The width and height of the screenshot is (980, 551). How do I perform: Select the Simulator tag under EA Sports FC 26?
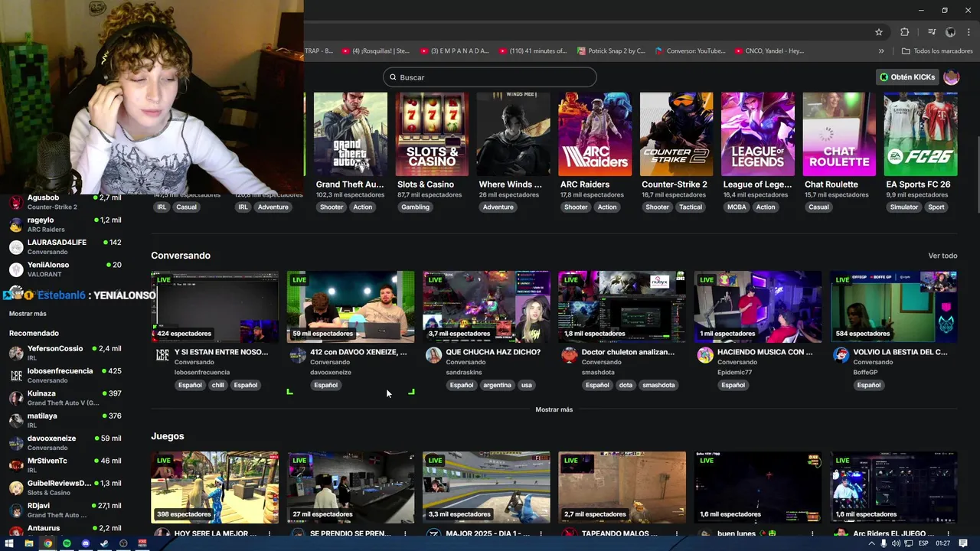click(904, 207)
